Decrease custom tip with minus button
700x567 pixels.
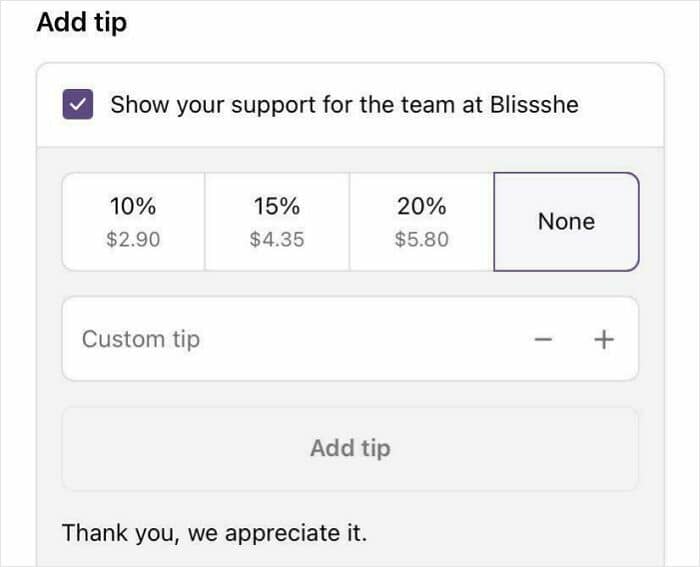pos(544,339)
